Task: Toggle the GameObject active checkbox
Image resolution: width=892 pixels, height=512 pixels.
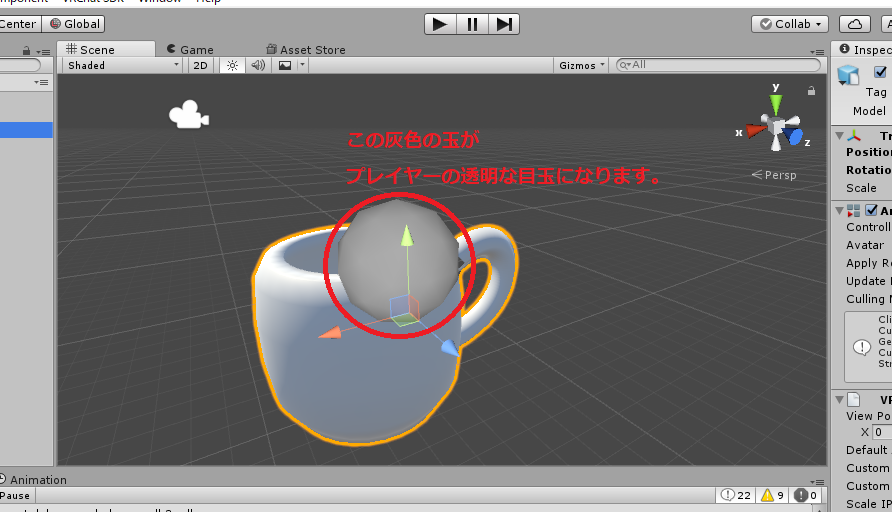Action: [881, 72]
